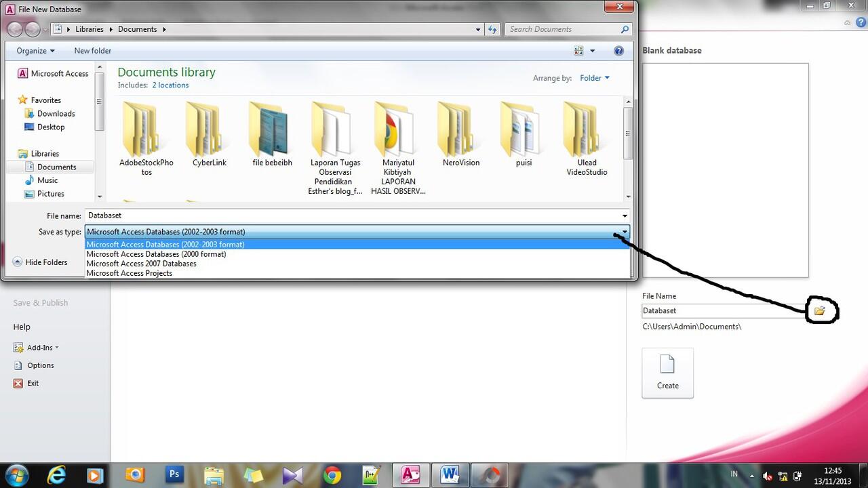Image resolution: width=868 pixels, height=488 pixels.
Task: Open Help in Access backstage
Action: point(22,327)
